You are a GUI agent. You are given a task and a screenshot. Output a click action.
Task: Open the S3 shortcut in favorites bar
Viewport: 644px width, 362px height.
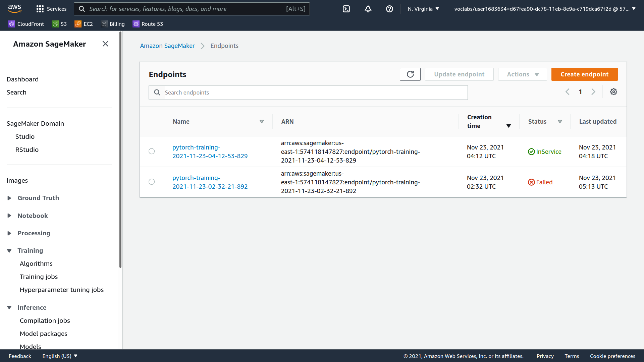coord(59,24)
